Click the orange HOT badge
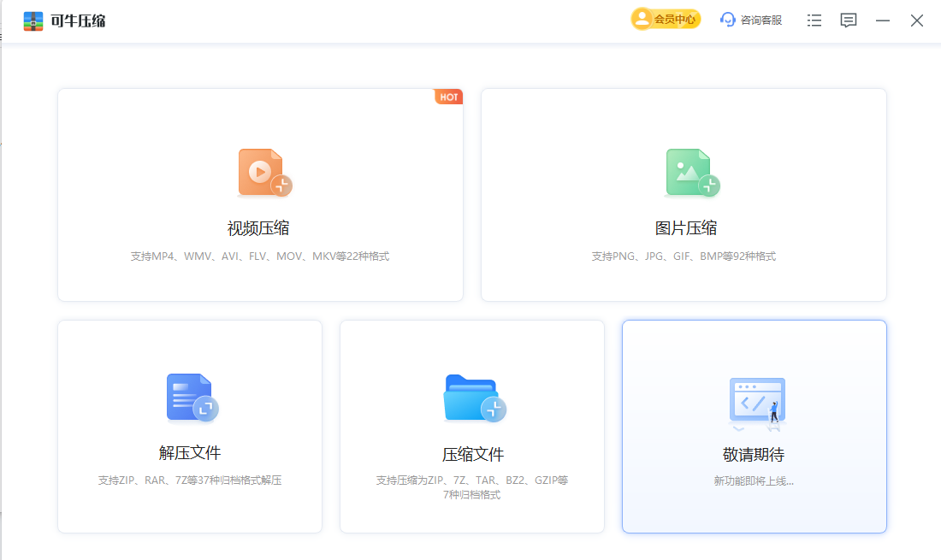Viewport: 941px width, 560px height. coord(448,97)
